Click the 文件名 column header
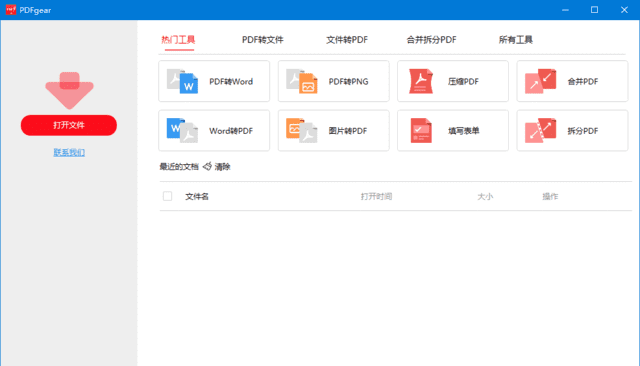Viewport: 640px width, 366px height. pos(197,197)
